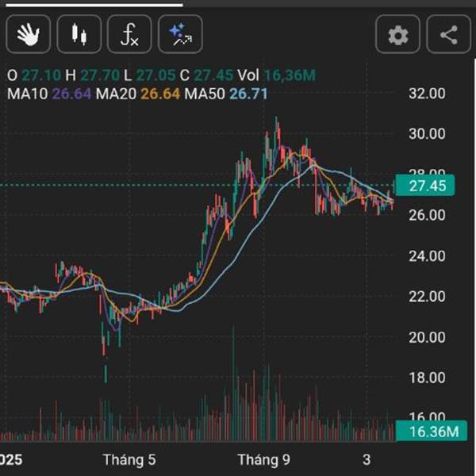Select the MA10 26.64 indicator legend
The width and height of the screenshot is (476, 476).
coord(49,94)
